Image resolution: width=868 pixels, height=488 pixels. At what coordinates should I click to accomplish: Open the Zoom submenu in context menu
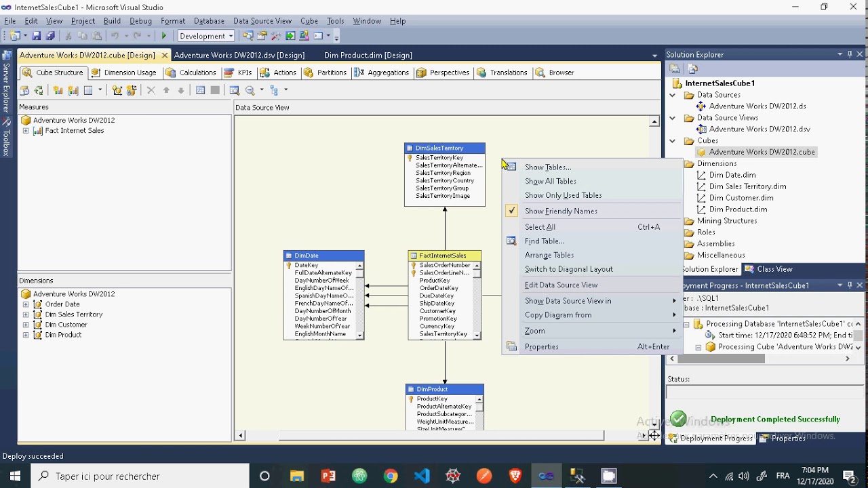click(x=592, y=331)
